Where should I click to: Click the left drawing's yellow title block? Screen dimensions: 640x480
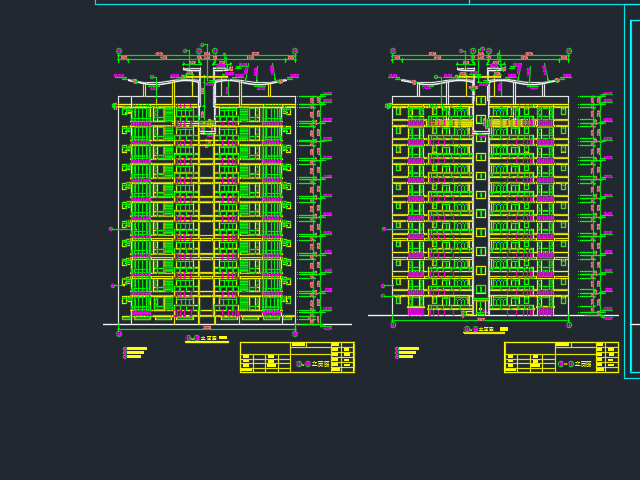click(297, 357)
